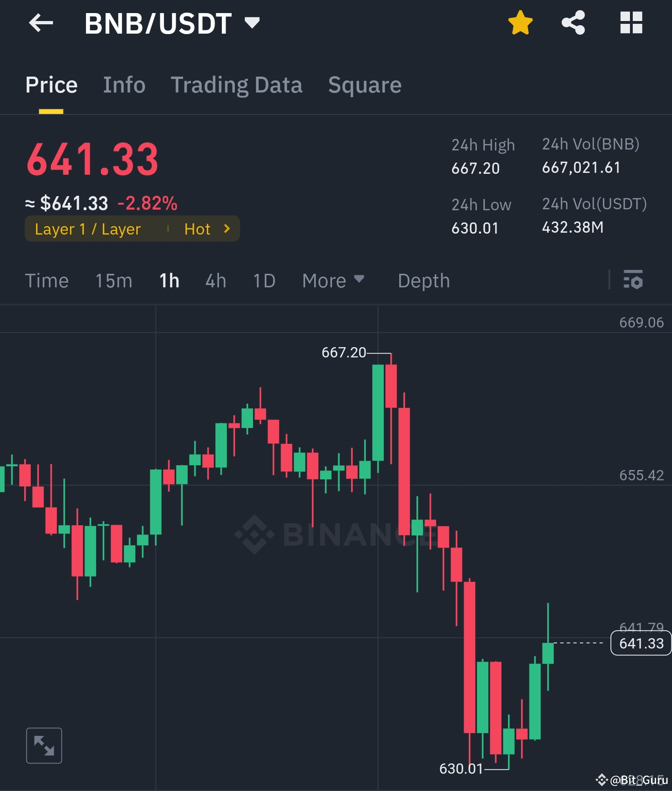This screenshot has height=791, width=672.
Task: Expand the chart to fullscreen
Action: pos(44,745)
